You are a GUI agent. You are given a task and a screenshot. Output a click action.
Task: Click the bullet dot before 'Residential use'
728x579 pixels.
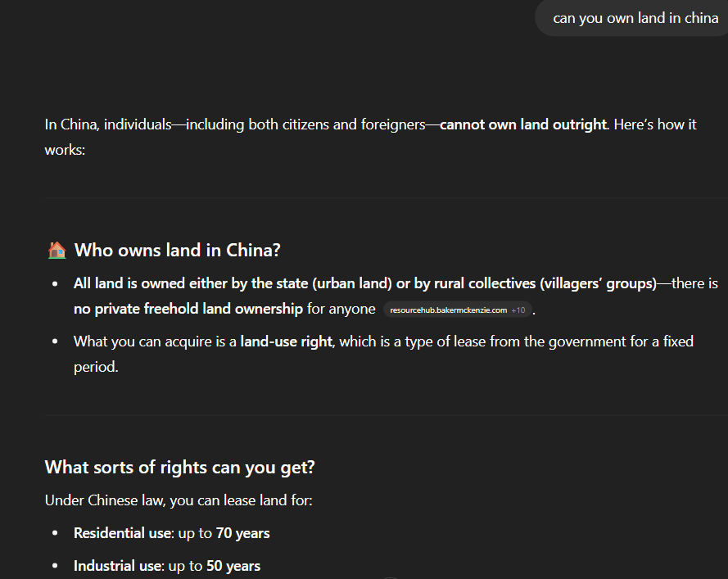tap(55, 533)
